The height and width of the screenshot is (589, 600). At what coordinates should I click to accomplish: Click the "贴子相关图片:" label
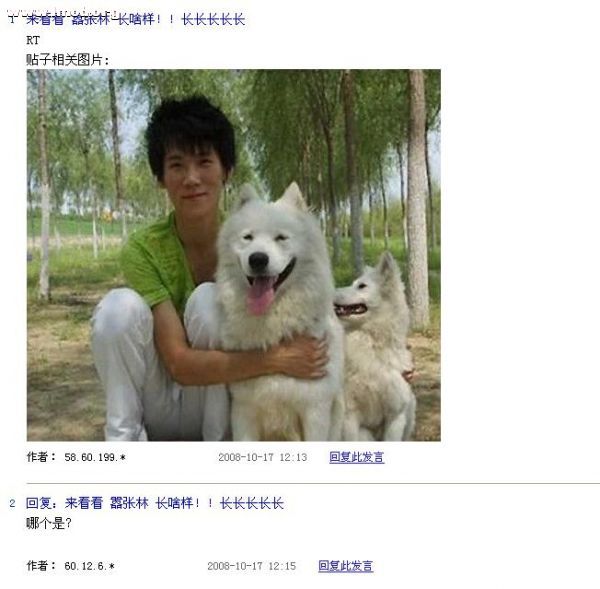(68, 60)
